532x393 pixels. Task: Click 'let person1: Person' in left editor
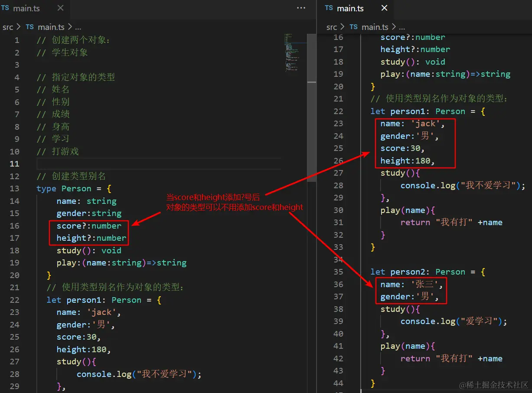(x=94, y=300)
